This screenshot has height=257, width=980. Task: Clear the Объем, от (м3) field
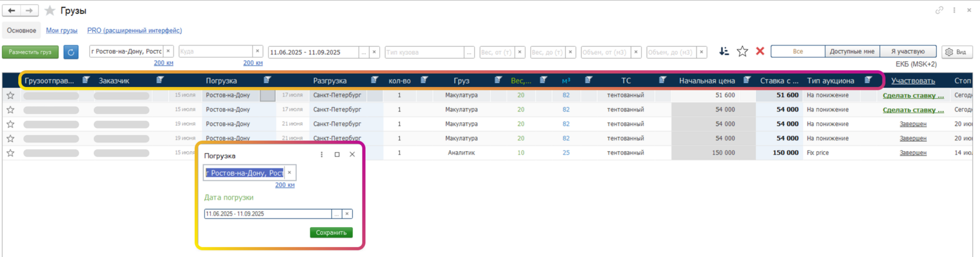636,52
